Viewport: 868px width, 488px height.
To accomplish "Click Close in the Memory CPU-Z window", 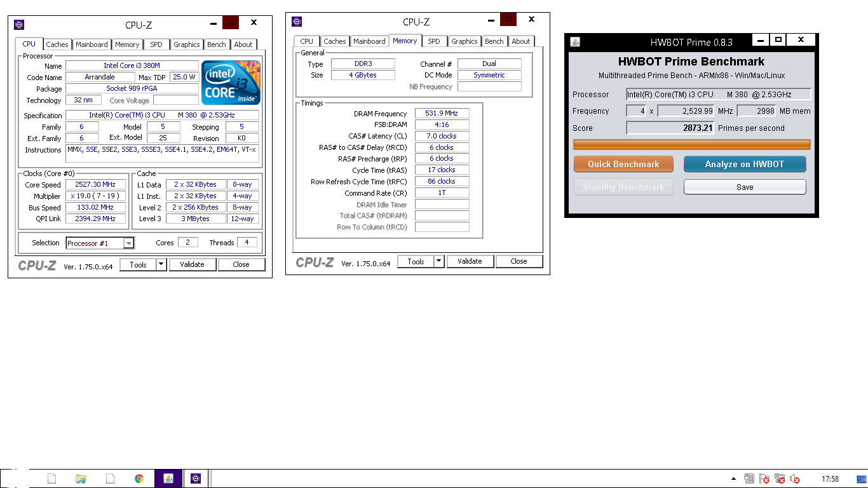I will coord(519,261).
